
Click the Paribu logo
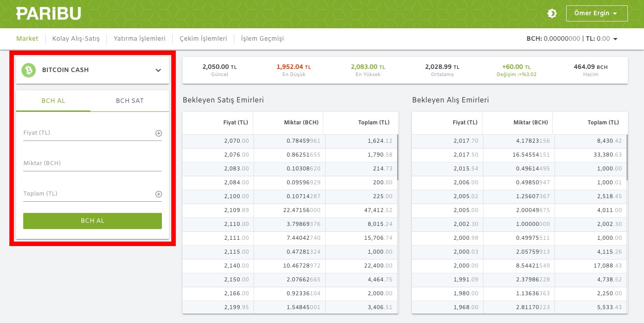[x=49, y=13]
